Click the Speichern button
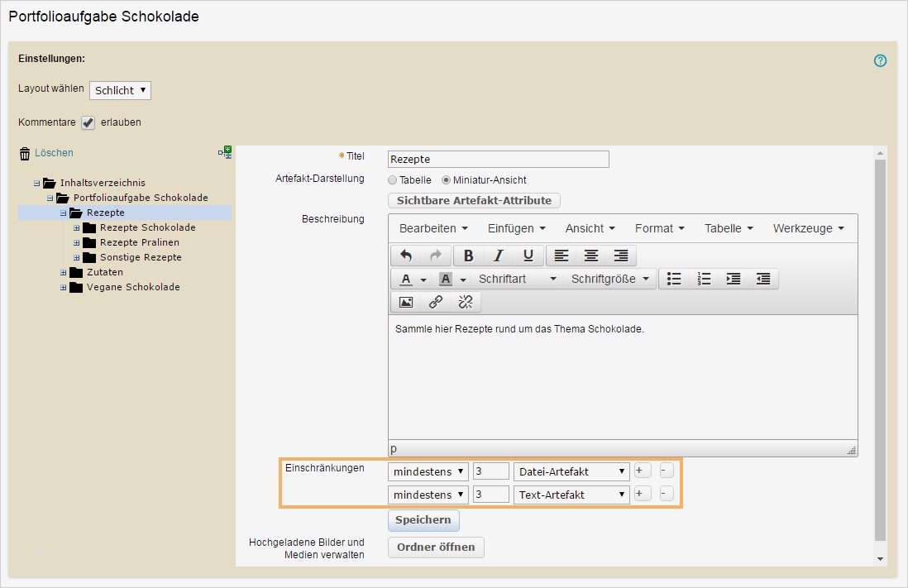Image resolution: width=908 pixels, height=588 pixels. click(423, 520)
